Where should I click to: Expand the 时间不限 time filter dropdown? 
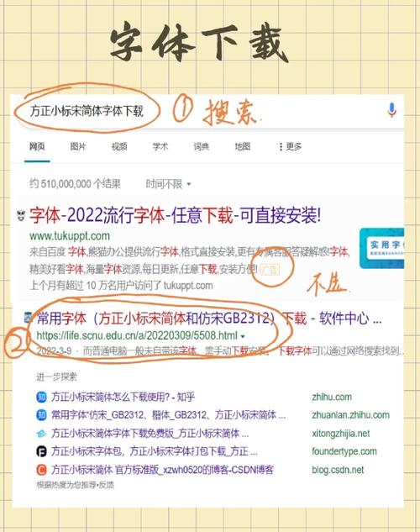pyautogui.click(x=169, y=184)
